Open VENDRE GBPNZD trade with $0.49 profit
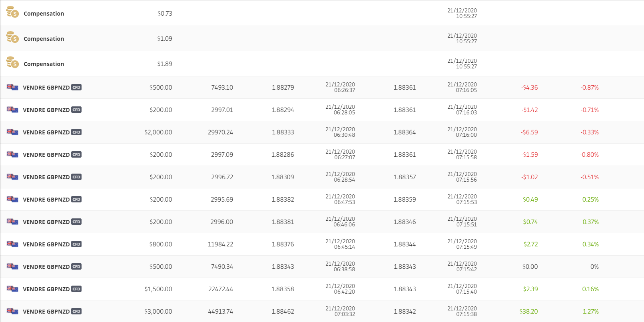Image resolution: width=644 pixels, height=322 pixels. click(x=46, y=200)
